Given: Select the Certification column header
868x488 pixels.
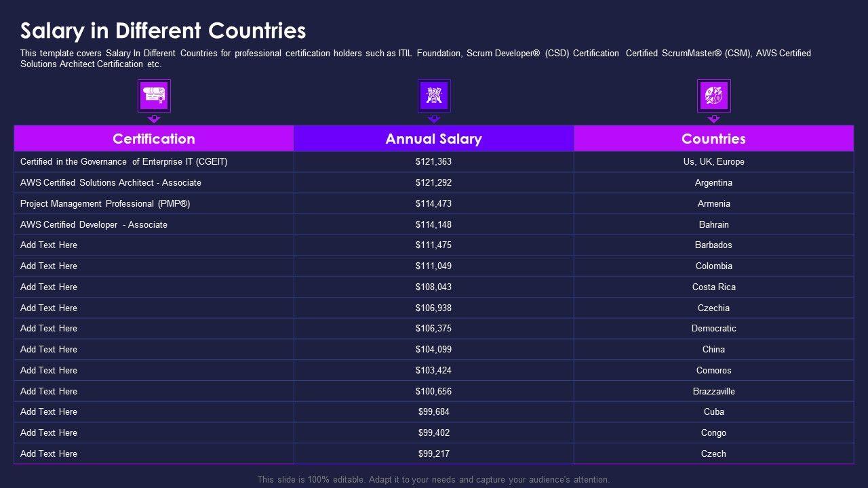Looking at the screenshot, I should click(154, 138).
